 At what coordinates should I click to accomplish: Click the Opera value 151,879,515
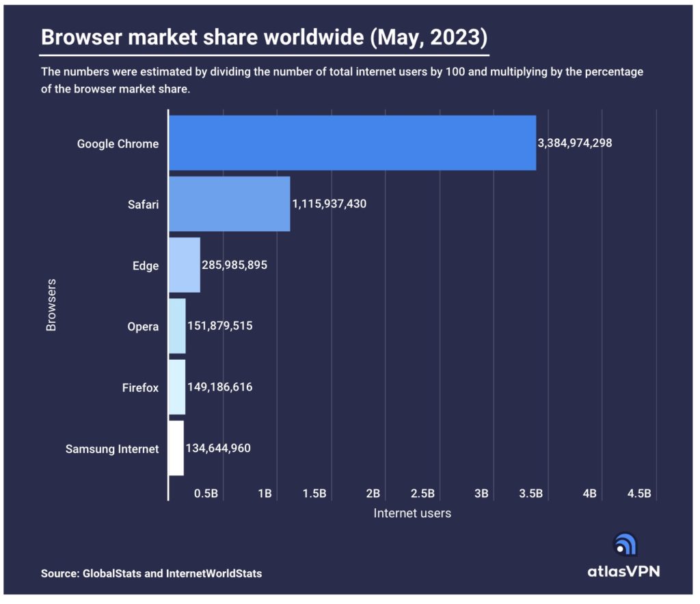click(x=220, y=326)
